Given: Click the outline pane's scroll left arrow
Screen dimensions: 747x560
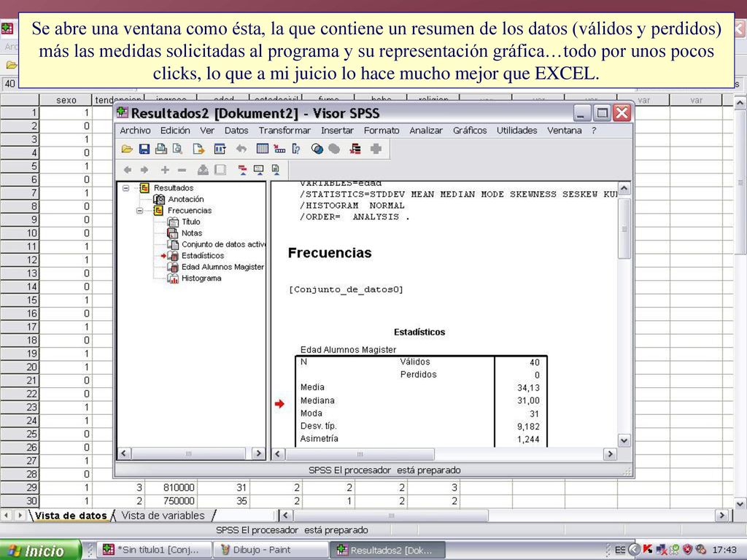Looking at the screenshot, I should pos(124,454).
